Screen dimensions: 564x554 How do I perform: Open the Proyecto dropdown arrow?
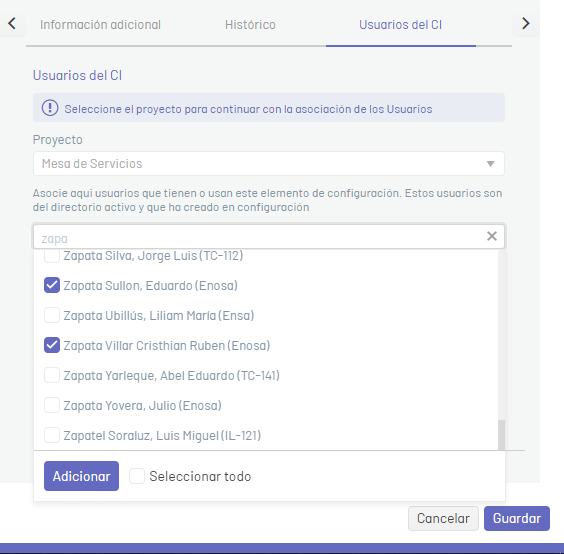coord(490,164)
